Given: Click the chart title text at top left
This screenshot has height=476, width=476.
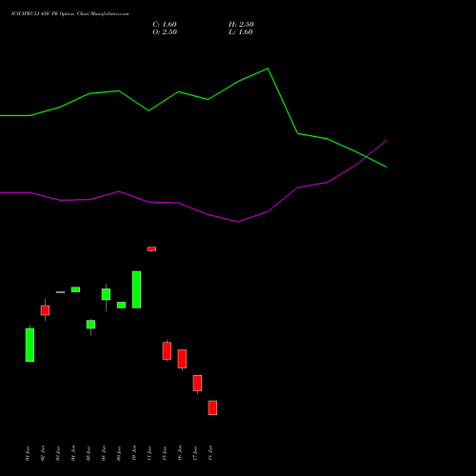Looking at the screenshot, I should [x=69, y=14].
